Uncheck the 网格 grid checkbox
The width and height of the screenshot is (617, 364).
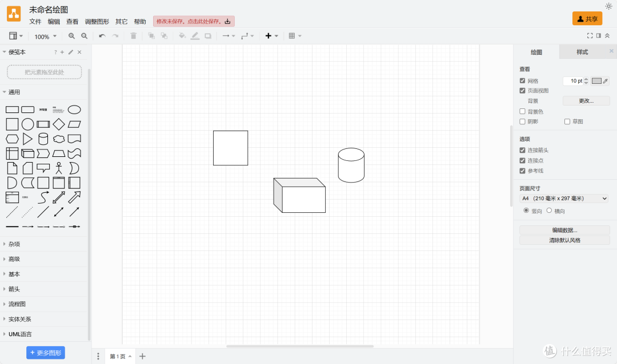[522, 81]
